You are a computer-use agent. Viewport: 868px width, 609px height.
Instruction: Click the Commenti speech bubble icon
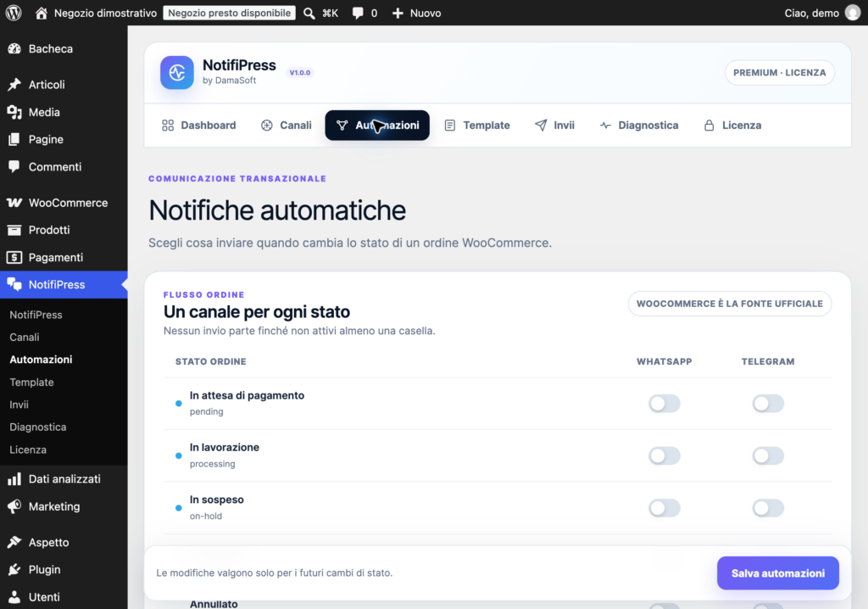pyautogui.click(x=14, y=166)
